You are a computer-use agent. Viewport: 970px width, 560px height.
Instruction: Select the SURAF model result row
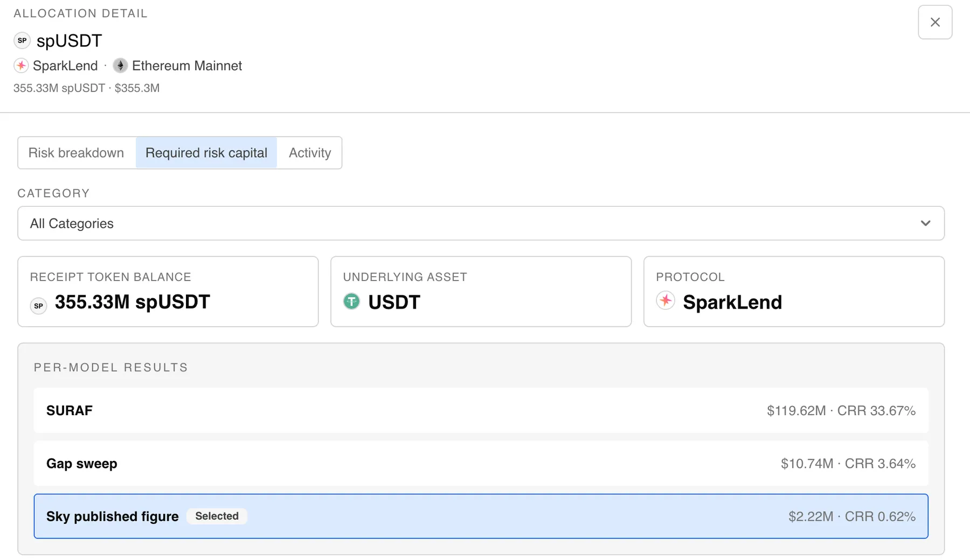tap(481, 410)
